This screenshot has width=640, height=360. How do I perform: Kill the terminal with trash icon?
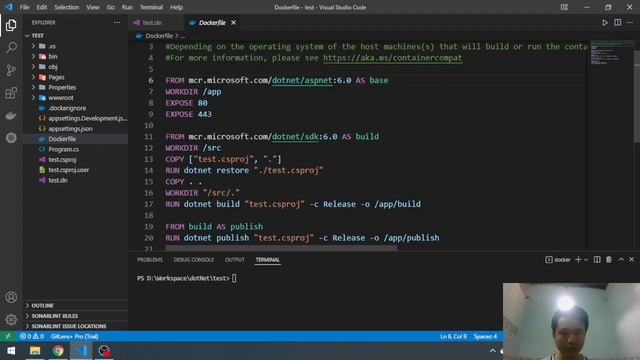[609, 260]
